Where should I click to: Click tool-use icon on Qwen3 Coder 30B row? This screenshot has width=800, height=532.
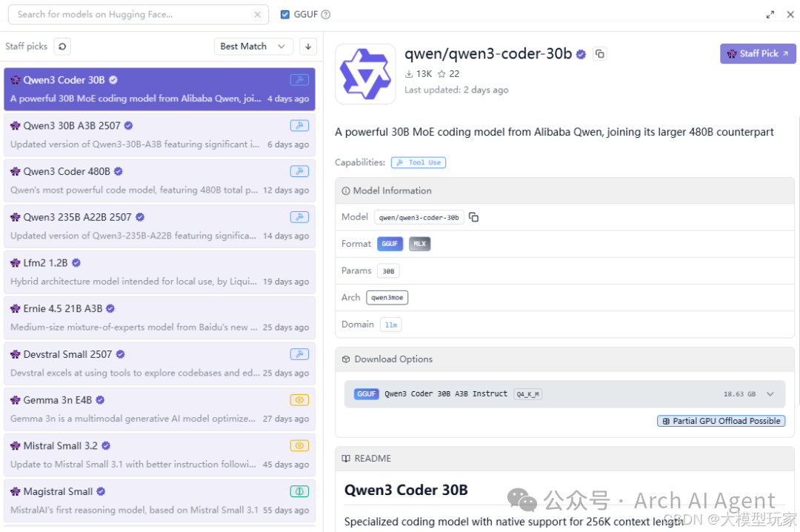tap(299, 79)
